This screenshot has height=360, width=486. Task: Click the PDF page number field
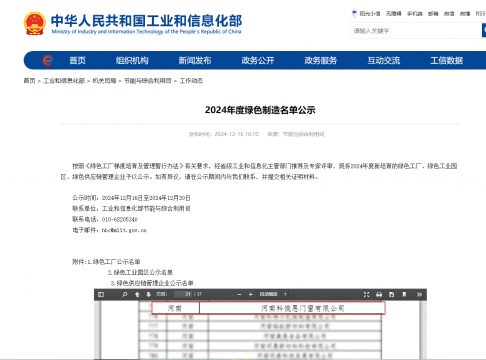pos(184,294)
